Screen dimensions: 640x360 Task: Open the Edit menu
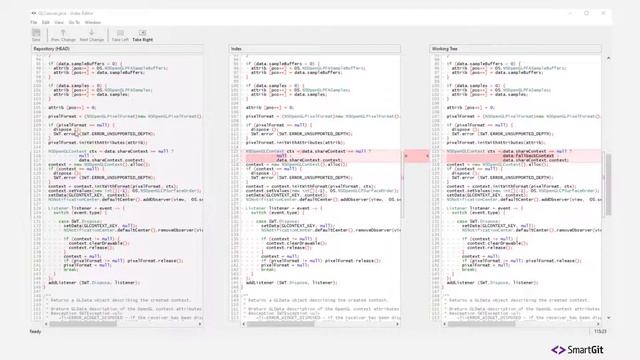[46, 22]
